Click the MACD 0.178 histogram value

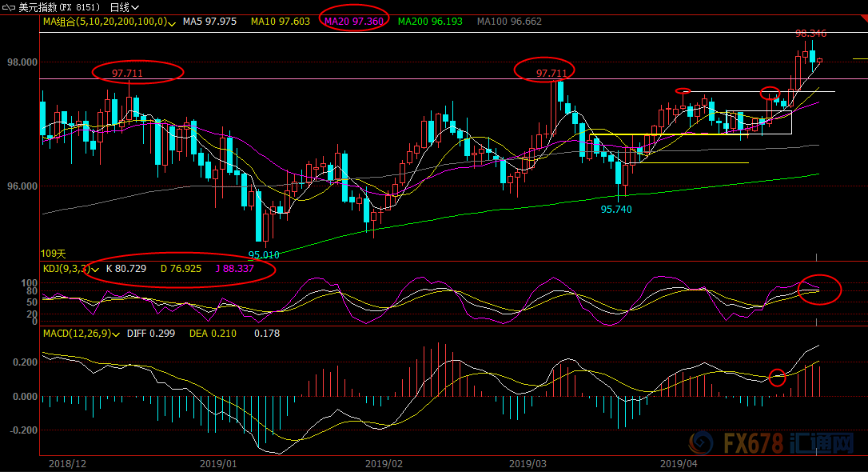[267, 334]
